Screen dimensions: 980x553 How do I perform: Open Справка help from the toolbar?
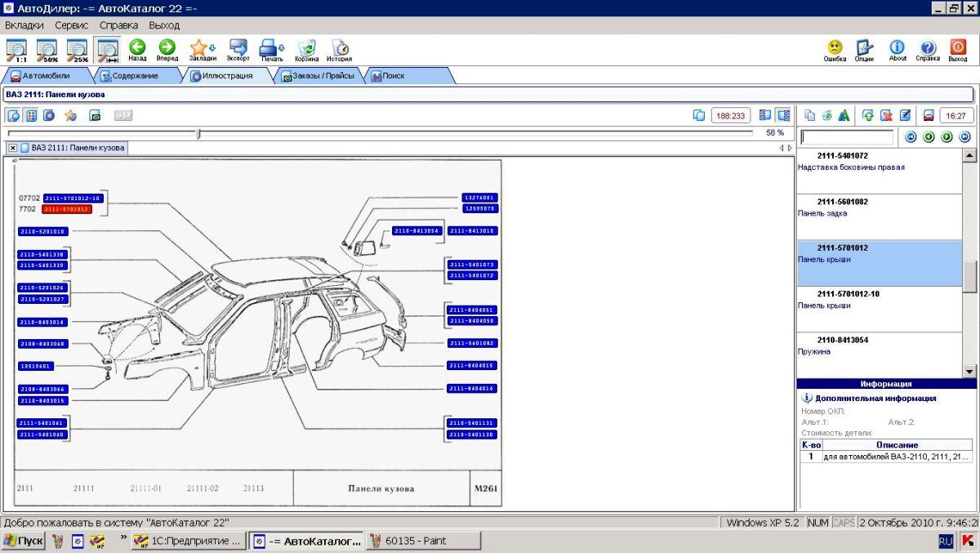click(928, 50)
